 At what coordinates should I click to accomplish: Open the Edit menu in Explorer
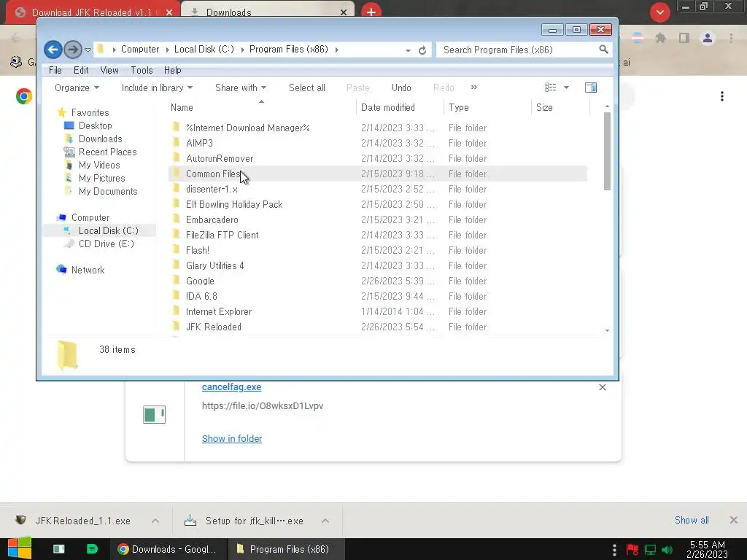coord(81,71)
